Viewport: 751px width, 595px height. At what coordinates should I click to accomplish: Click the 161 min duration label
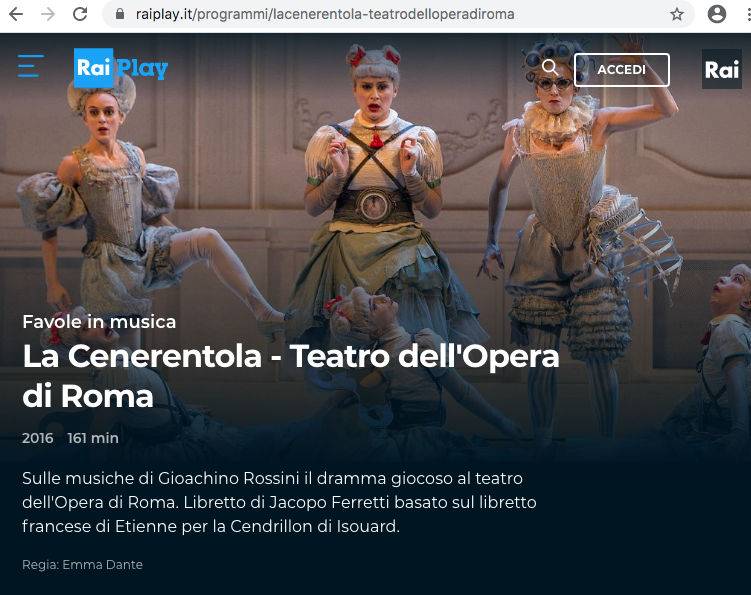pyautogui.click(x=93, y=438)
